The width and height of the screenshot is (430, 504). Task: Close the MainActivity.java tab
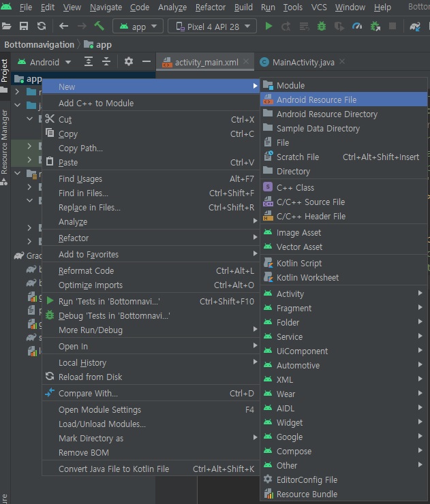pyautogui.click(x=342, y=61)
